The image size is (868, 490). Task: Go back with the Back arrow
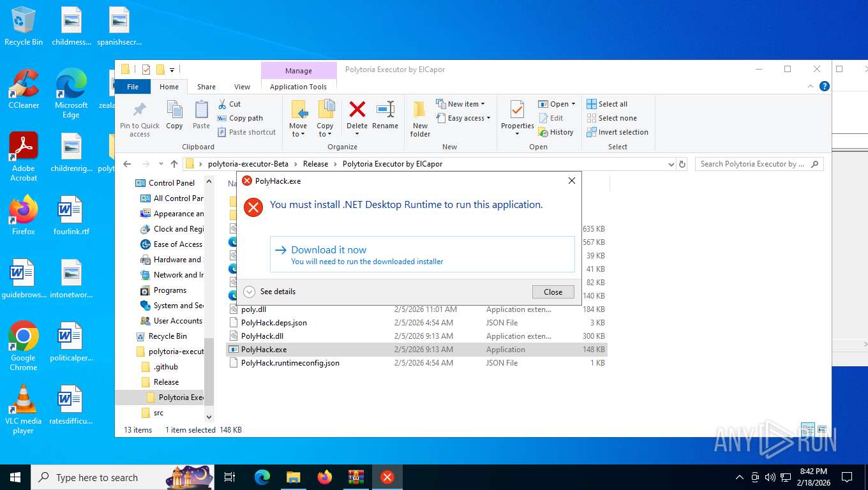[x=127, y=164]
